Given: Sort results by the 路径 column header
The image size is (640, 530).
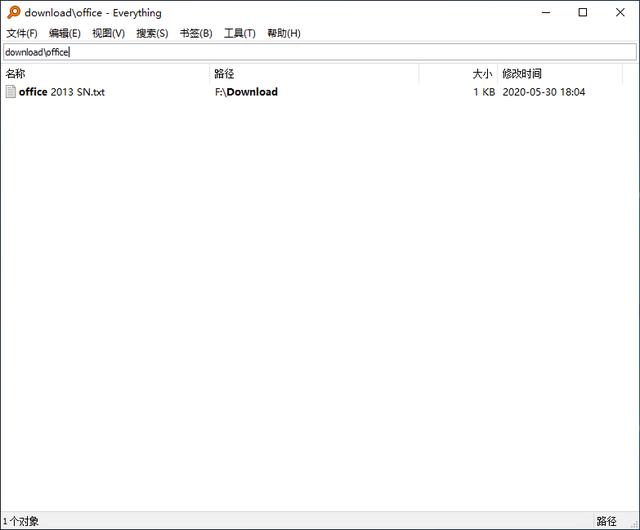Looking at the screenshot, I should click(x=314, y=73).
